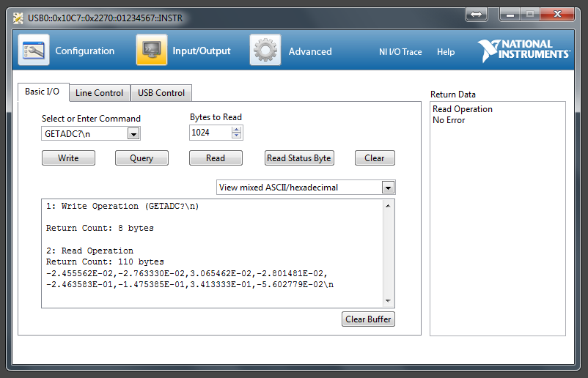Click 'No Error' in Return Data

(449, 120)
